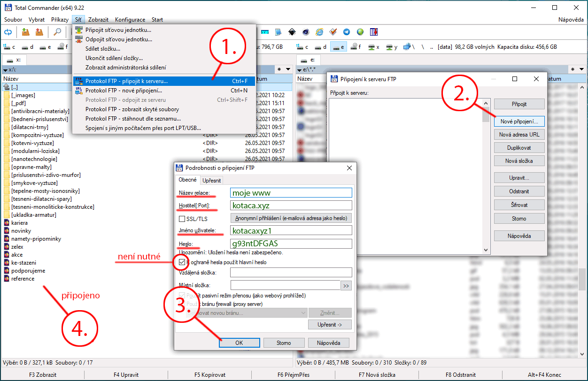Toggle the SSL/TLS checkbox
The width and height of the screenshot is (588, 381).
[x=182, y=219]
